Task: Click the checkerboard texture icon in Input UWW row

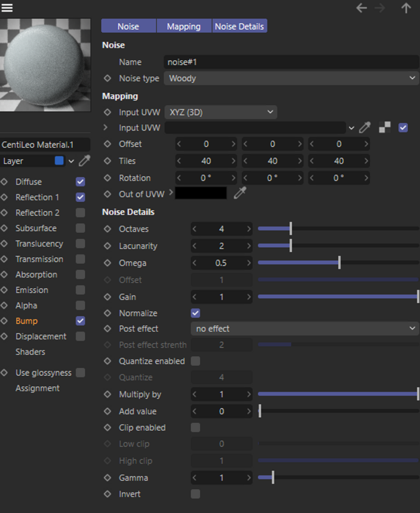Action: pos(385,128)
